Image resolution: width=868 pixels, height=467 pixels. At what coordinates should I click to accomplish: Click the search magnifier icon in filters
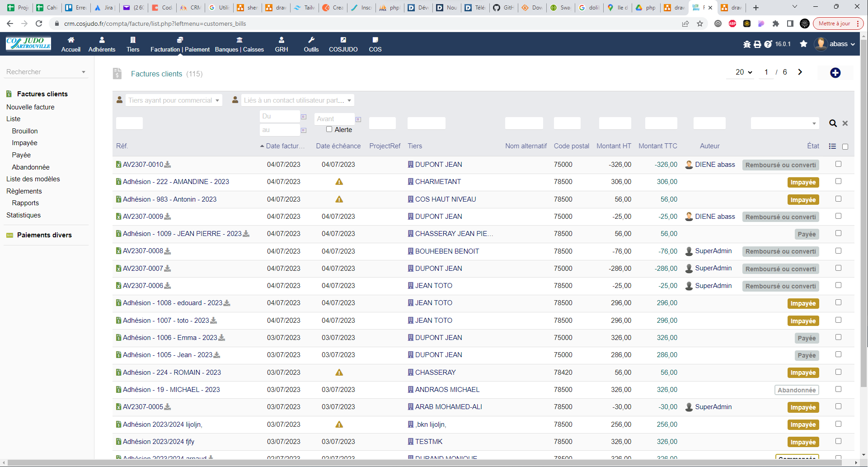pyautogui.click(x=833, y=123)
